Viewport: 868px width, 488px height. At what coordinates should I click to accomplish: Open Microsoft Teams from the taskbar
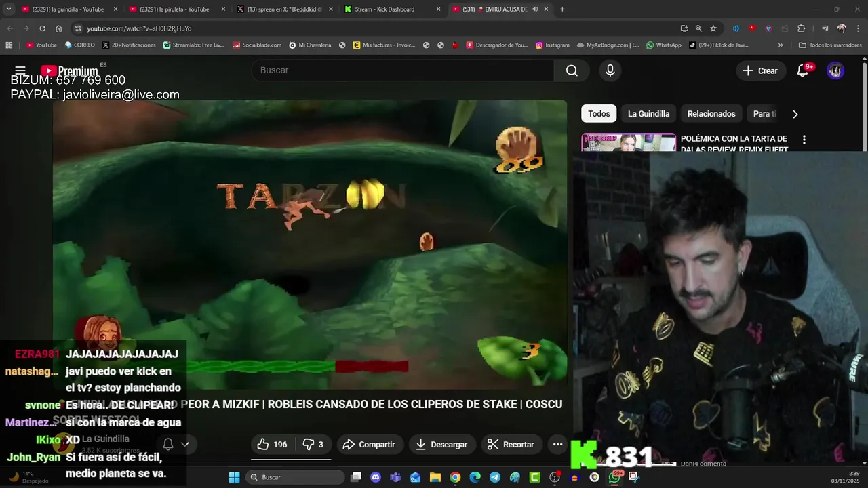point(395,477)
